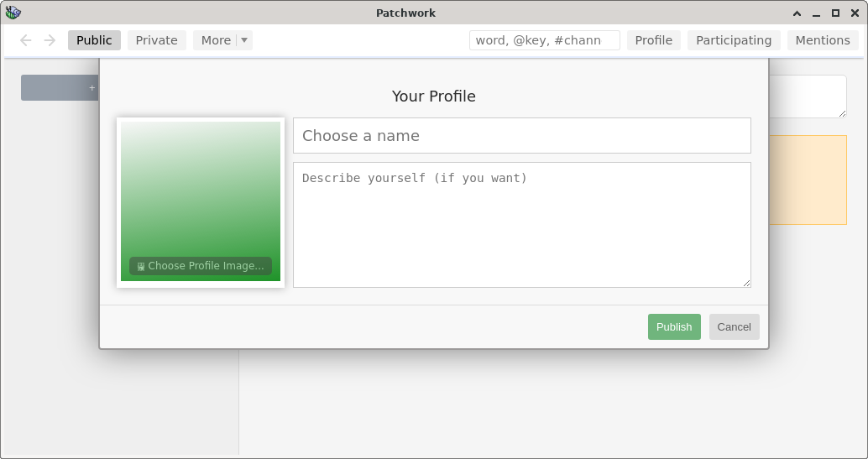Image resolution: width=868 pixels, height=459 pixels.
Task: Go back with the left arrow icon
Action: 25,40
